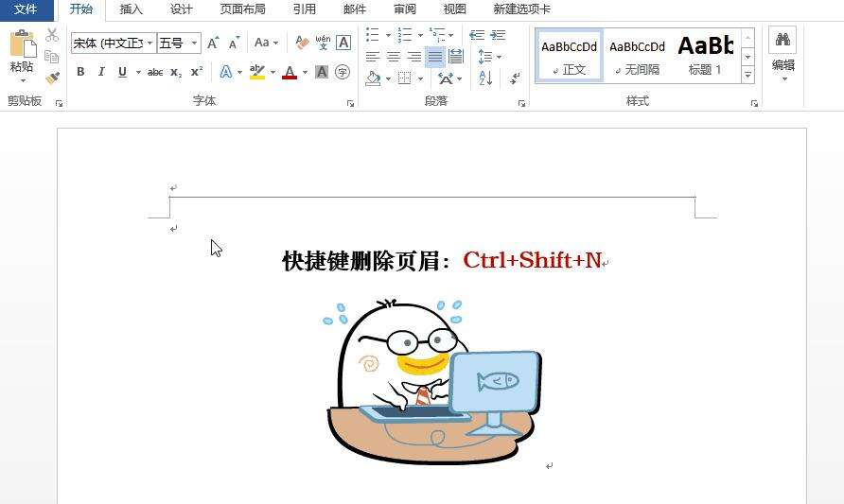Open the 样式 styles pane launcher
Viewport: 844px width, 504px height.
tap(754, 103)
